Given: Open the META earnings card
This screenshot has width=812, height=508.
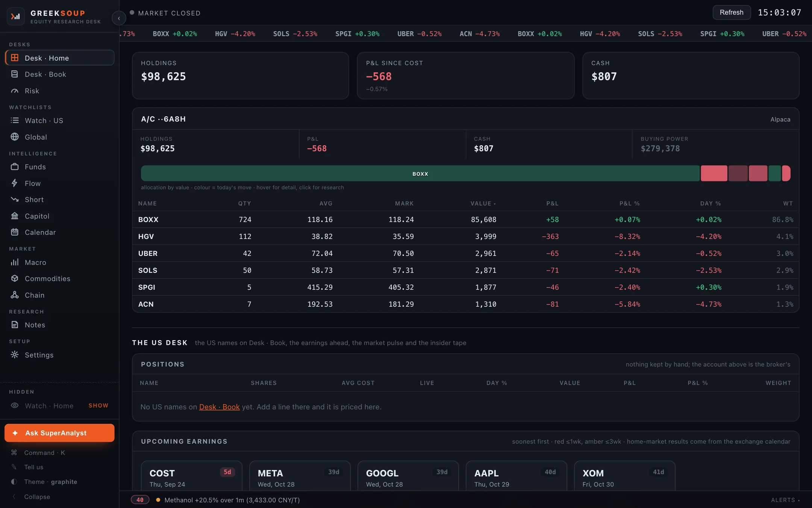Looking at the screenshot, I should (300, 475).
